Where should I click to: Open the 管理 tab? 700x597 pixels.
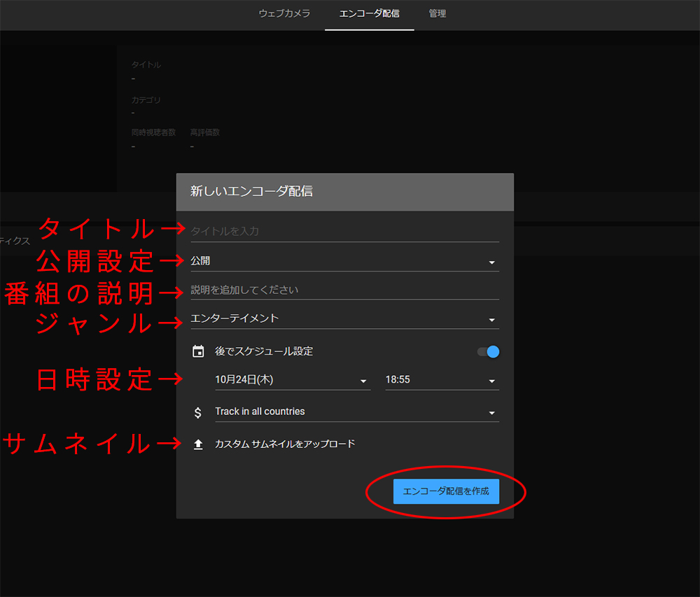click(437, 13)
